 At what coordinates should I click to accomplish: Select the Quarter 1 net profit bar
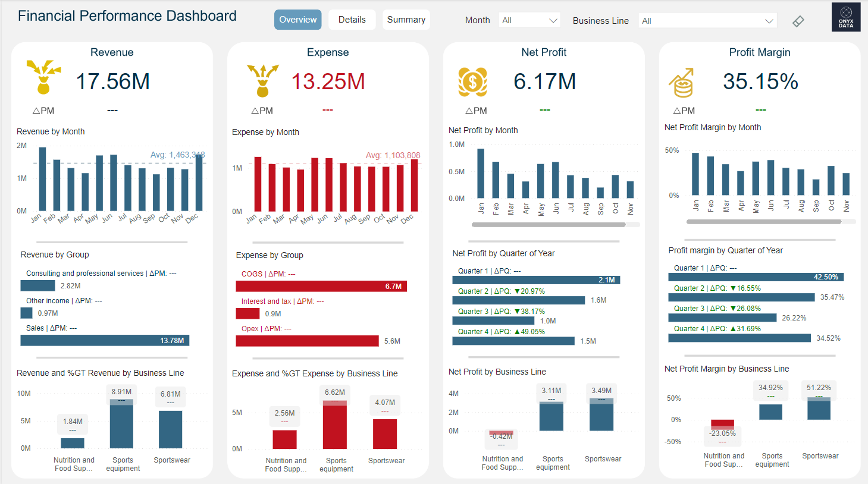point(535,280)
